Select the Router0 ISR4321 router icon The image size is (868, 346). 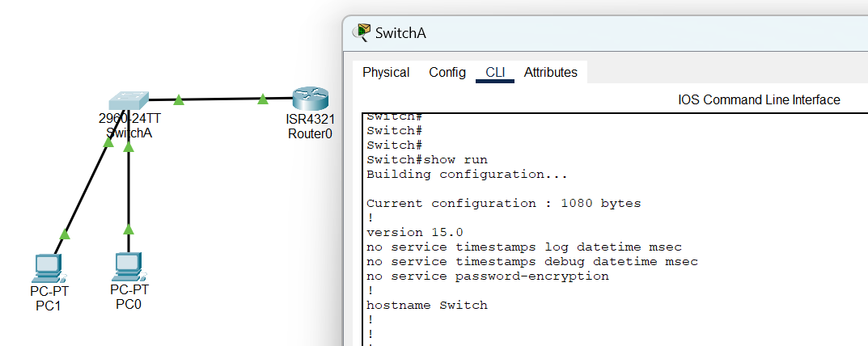[x=311, y=99]
